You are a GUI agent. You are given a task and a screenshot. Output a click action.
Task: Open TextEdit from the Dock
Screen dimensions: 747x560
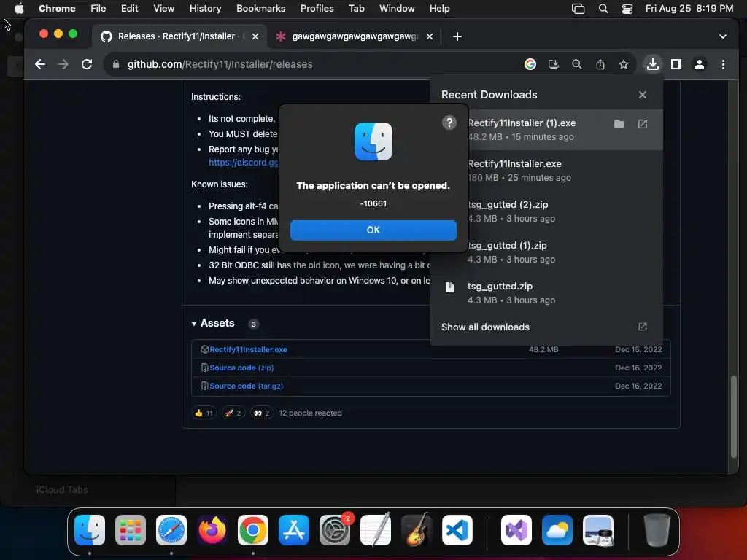(376, 530)
